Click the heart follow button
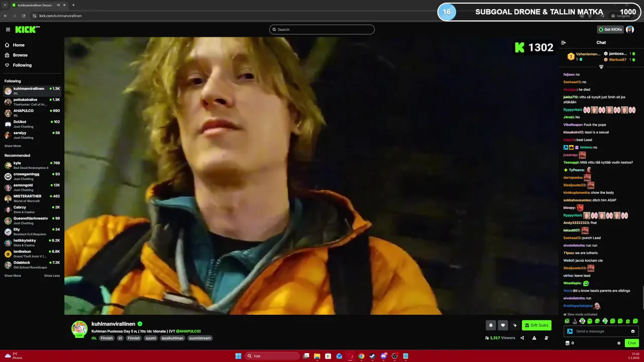The image size is (644, 362). click(503, 325)
